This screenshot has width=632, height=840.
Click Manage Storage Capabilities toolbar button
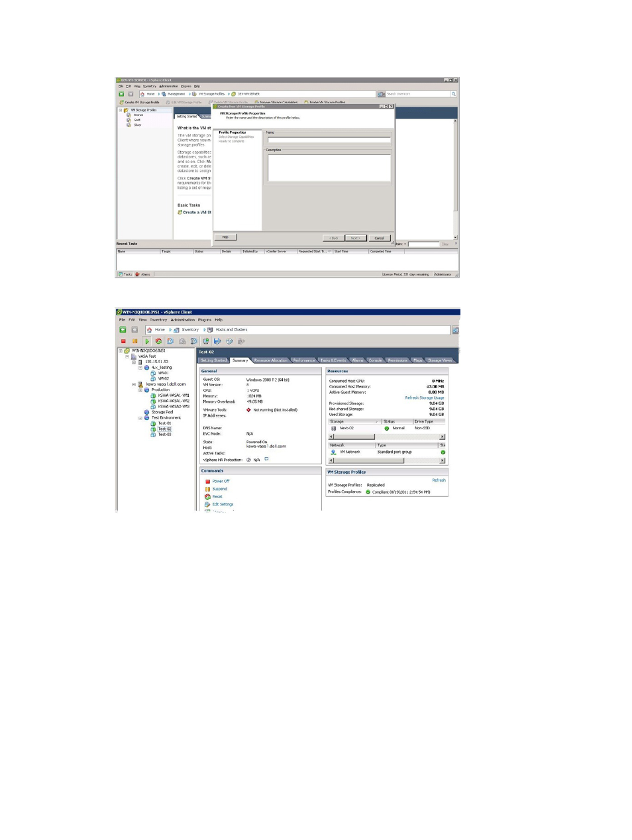coord(276,102)
